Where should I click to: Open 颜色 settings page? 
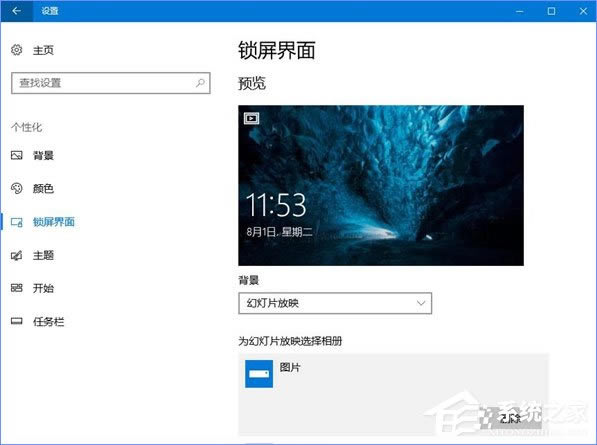(43, 188)
